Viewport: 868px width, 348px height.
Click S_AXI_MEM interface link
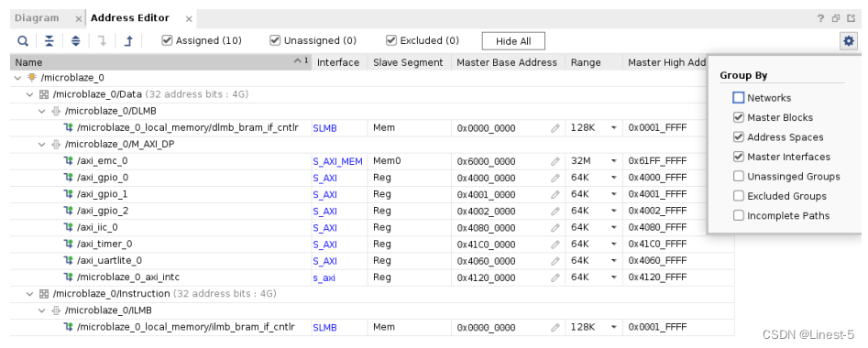click(337, 161)
